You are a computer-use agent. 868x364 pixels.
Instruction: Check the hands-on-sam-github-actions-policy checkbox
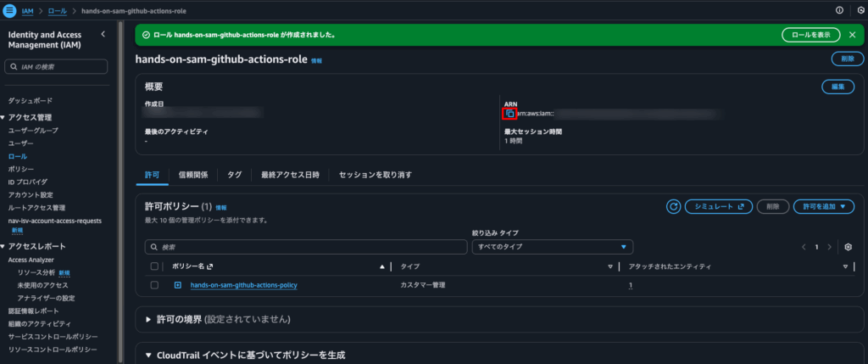coord(154,285)
